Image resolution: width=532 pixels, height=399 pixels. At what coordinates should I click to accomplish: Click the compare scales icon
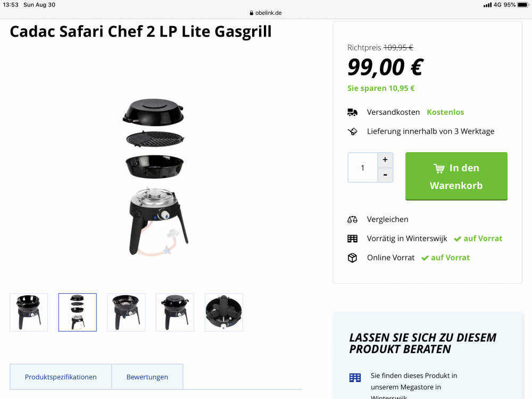[352, 220]
